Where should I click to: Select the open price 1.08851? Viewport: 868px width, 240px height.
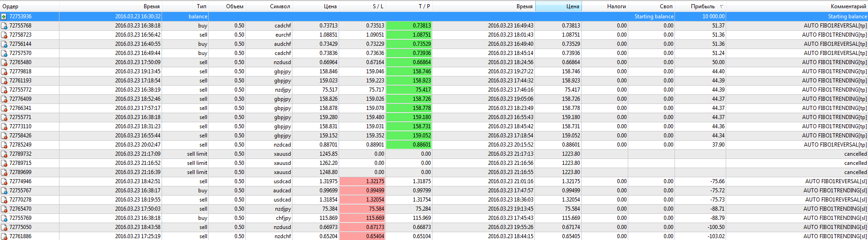[329, 35]
